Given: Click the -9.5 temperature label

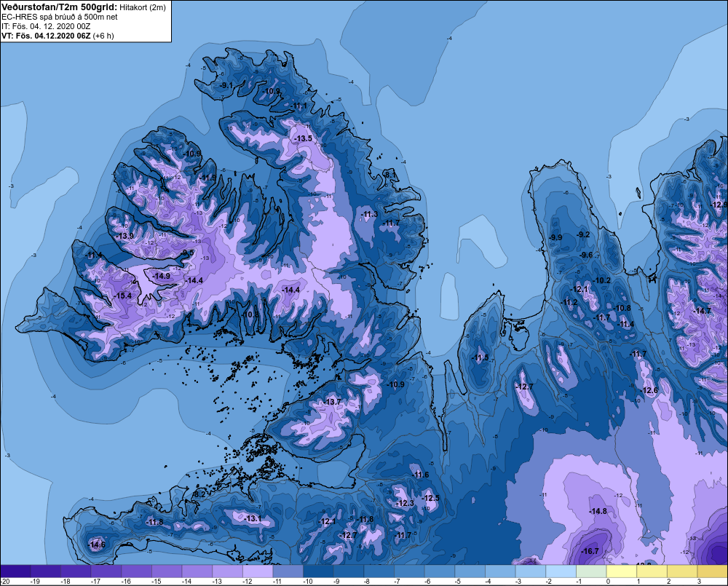Looking at the screenshot, I should [187, 253].
